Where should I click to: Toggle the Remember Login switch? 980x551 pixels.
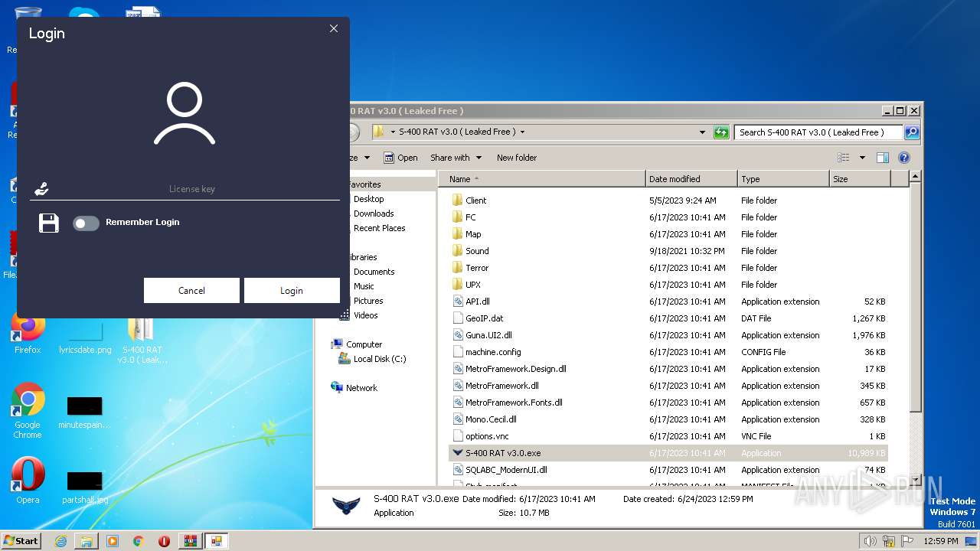tap(86, 223)
